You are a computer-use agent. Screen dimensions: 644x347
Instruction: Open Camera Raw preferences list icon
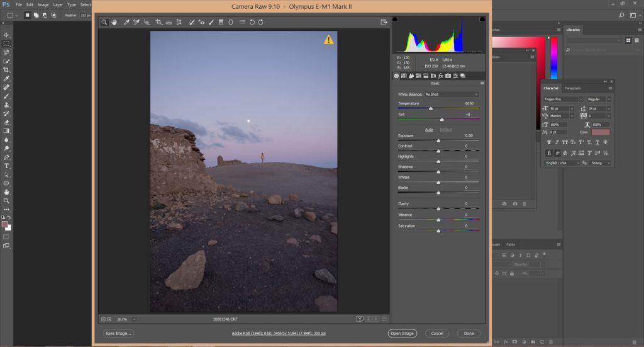(242, 22)
